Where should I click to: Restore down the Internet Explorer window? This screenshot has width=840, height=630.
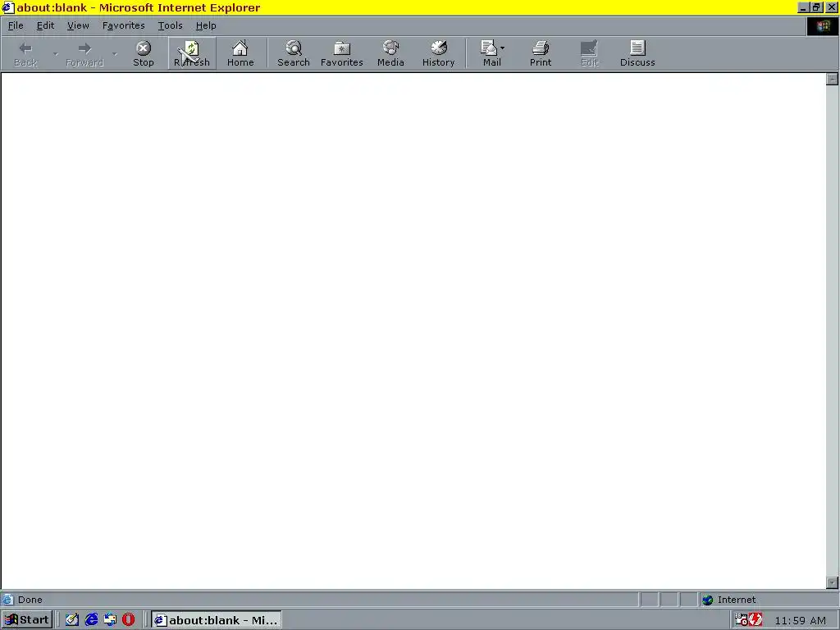point(816,7)
